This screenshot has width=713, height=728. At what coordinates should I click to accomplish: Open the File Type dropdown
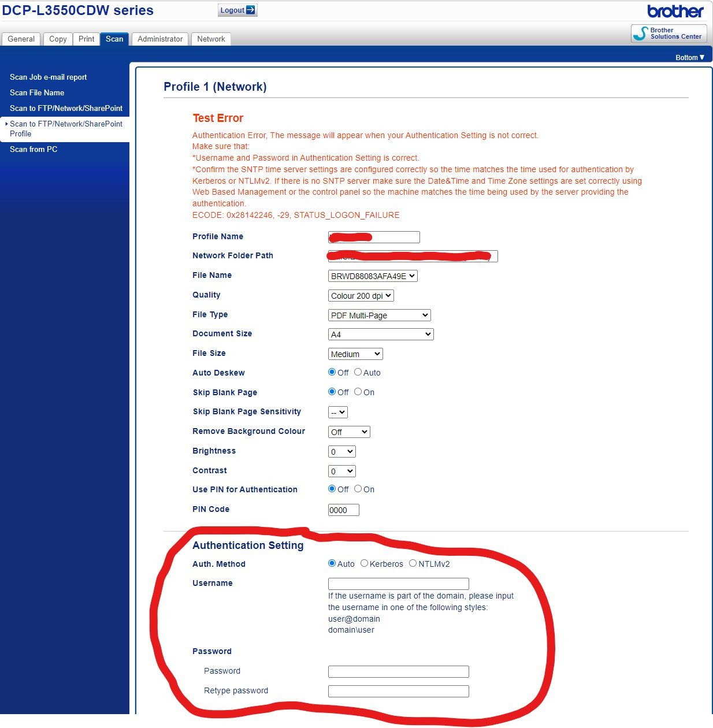(x=380, y=315)
